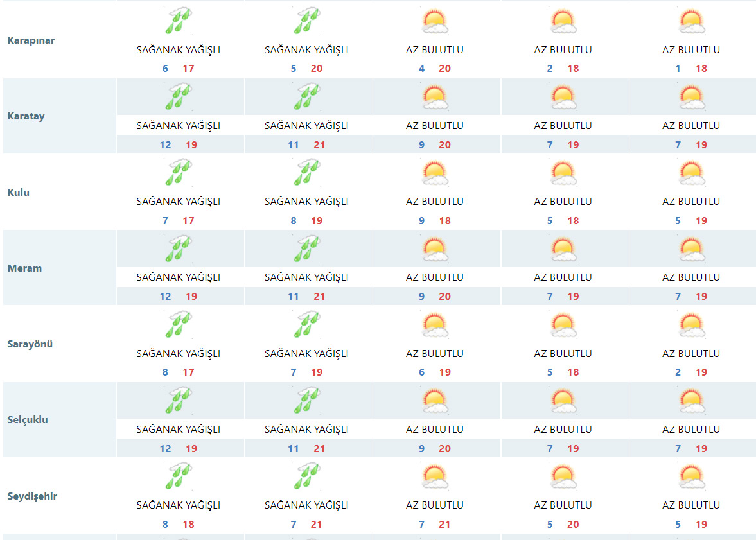Click Karapınar's AZ BULUTLU text above 2 / 18
The height and width of the screenshot is (540, 756).
coord(563,50)
